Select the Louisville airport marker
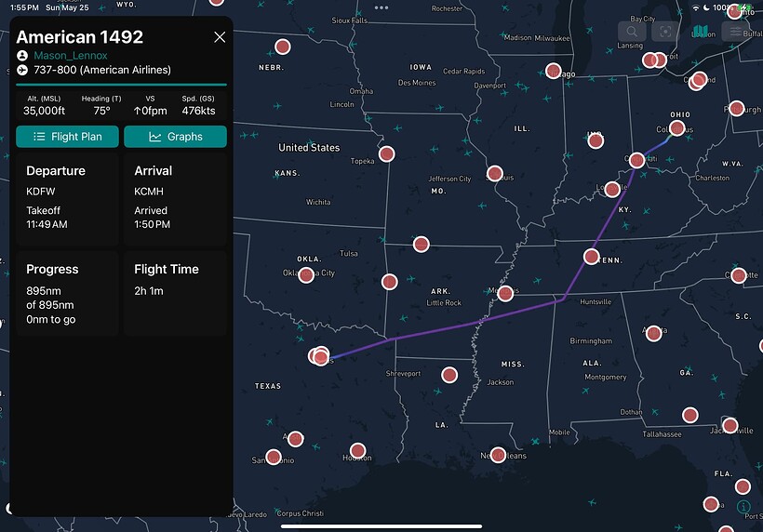Viewport: 763px width, 532px height. [612, 189]
